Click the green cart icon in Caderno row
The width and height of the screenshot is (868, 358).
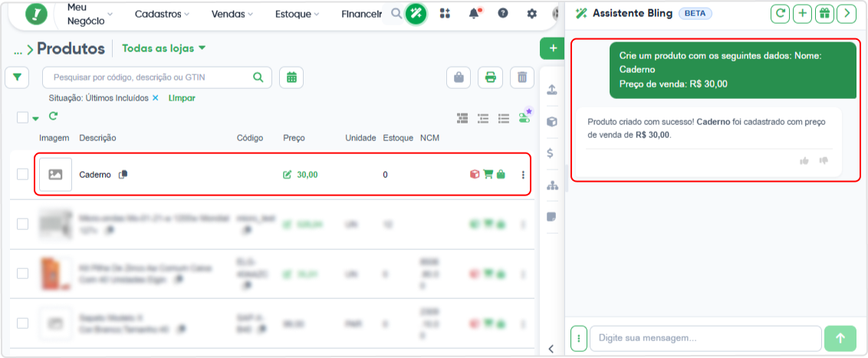click(x=488, y=174)
